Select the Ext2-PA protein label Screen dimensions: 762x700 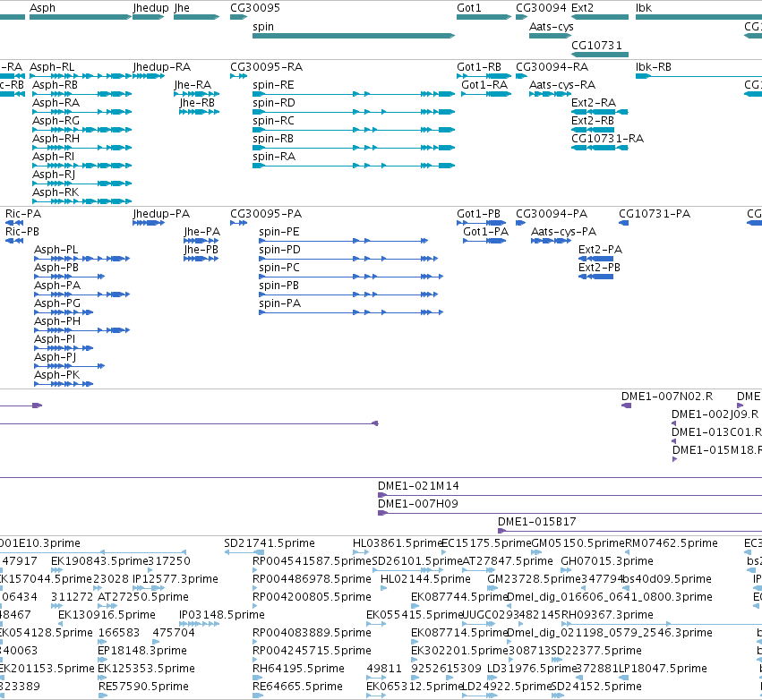[600, 250]
